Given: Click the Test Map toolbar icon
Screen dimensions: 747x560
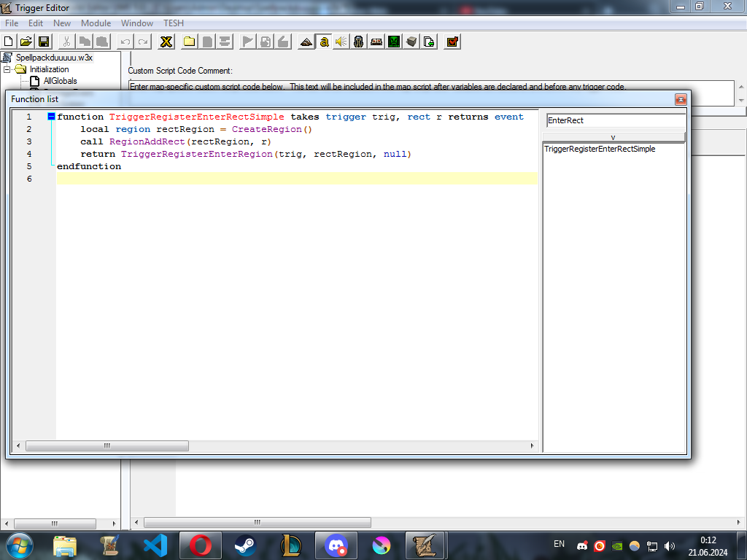Looking at the screenshot, I should [x=452, y=42].
